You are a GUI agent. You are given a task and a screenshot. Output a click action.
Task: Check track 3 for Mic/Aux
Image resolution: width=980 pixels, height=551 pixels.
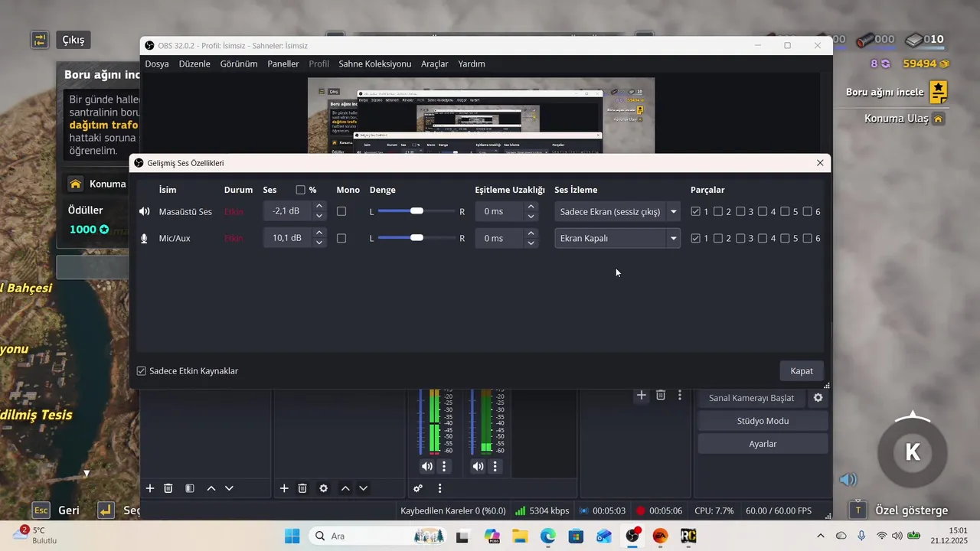pos(740,238)
